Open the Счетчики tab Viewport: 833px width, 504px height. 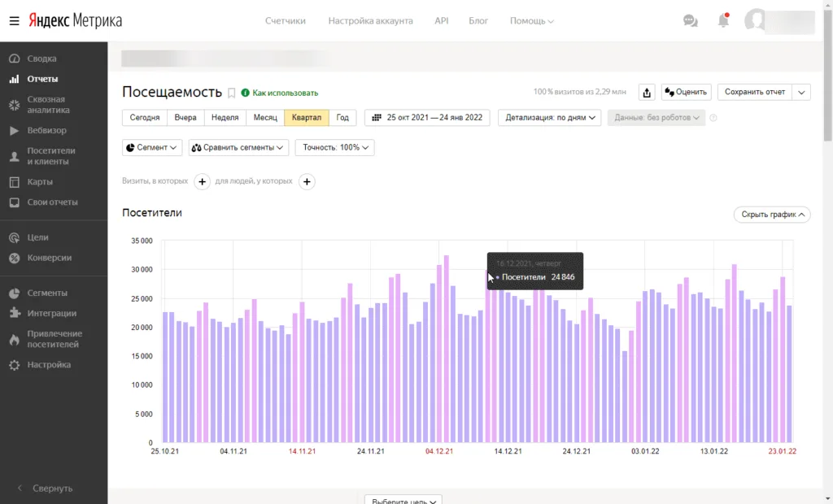click(x=286, y=20)
